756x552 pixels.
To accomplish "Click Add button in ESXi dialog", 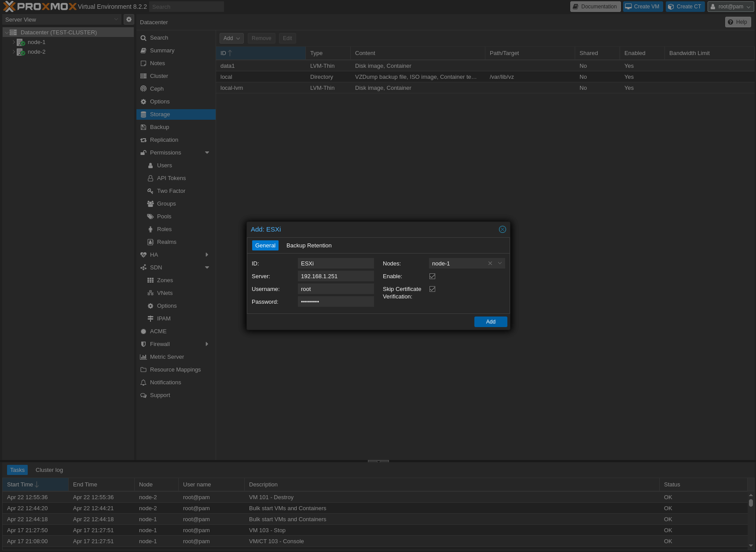I will click(x=491, y=322).
